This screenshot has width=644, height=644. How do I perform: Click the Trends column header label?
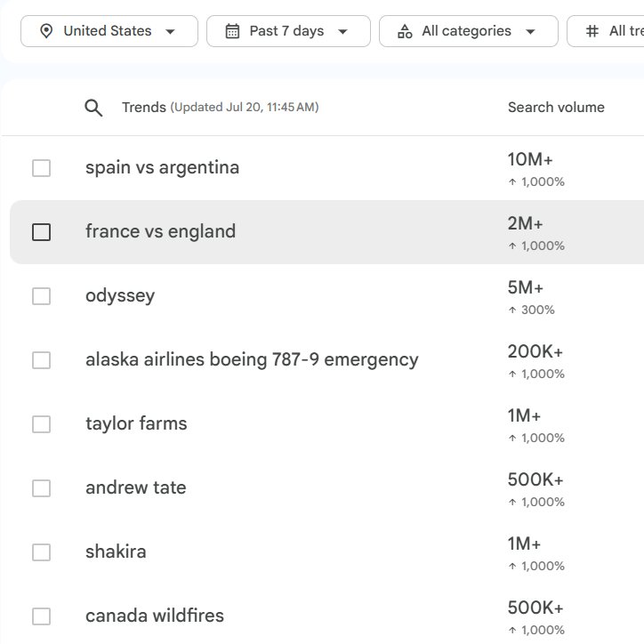click(144, 108)
